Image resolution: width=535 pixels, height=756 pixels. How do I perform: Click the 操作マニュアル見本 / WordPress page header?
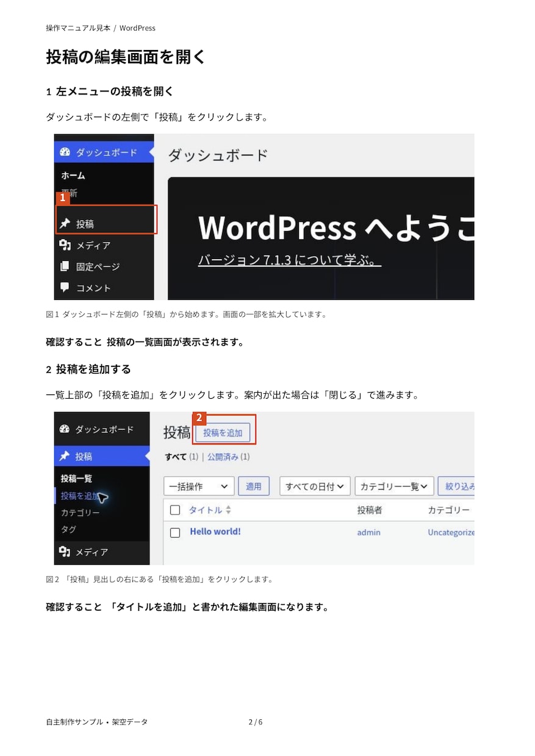(101, 28)
